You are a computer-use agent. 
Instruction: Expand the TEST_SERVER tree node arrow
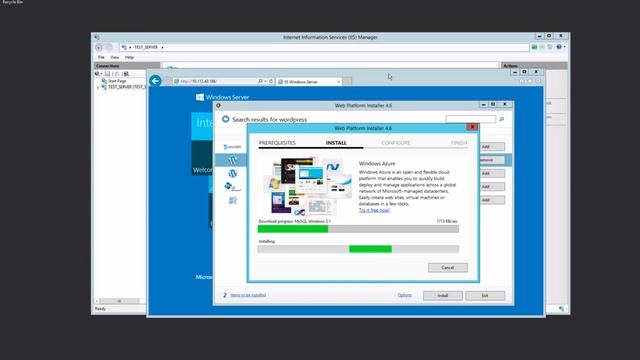tap(98, 87)
